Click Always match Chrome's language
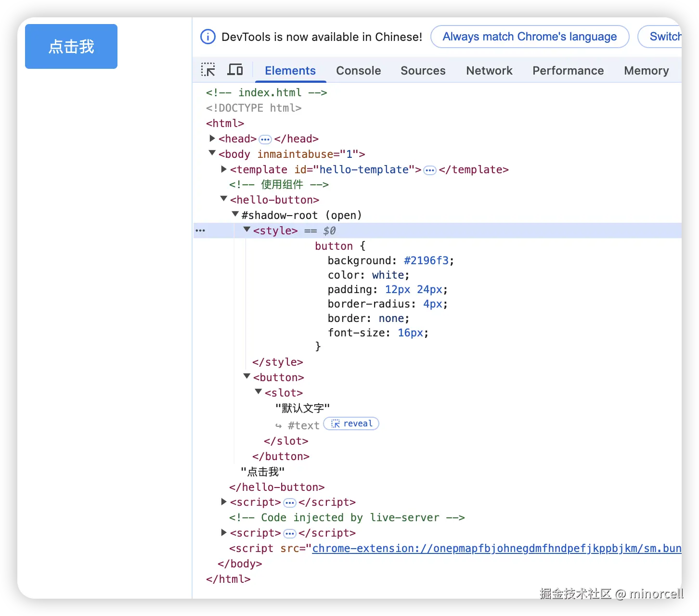This screenshot has height=616, width=699. (x=530, y=37)
